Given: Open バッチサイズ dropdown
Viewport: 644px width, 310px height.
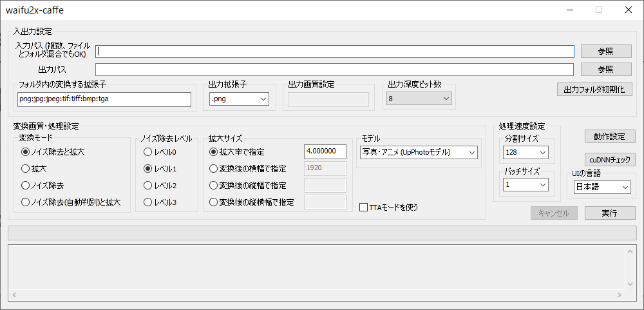Looking at the screenshot, I should [x=526, y=184].
